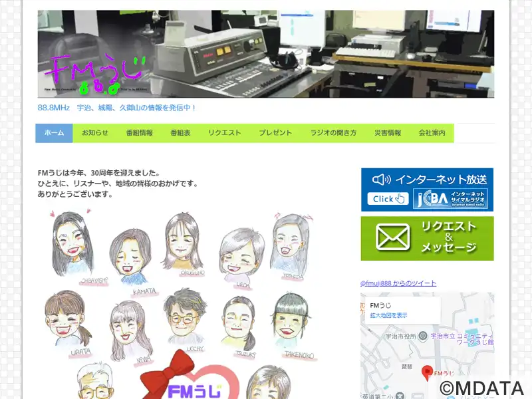
Task: Open the お知らせ menu item
Action: pos(95,133)
